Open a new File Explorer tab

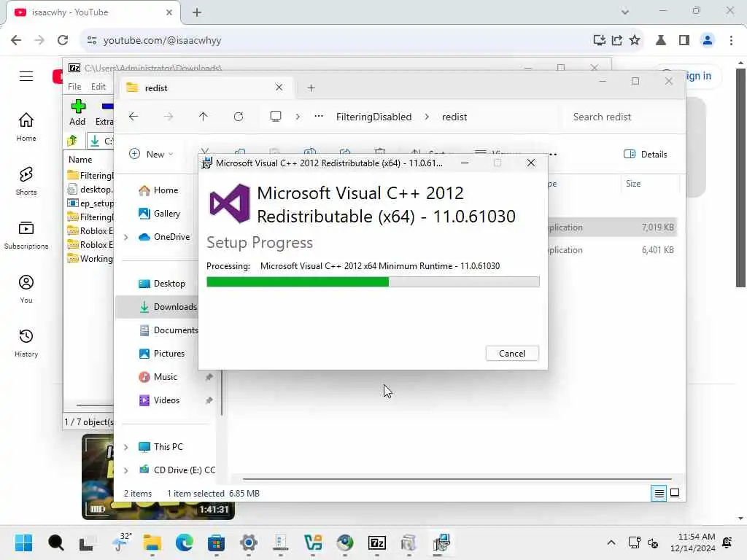[x=311, y=87]
